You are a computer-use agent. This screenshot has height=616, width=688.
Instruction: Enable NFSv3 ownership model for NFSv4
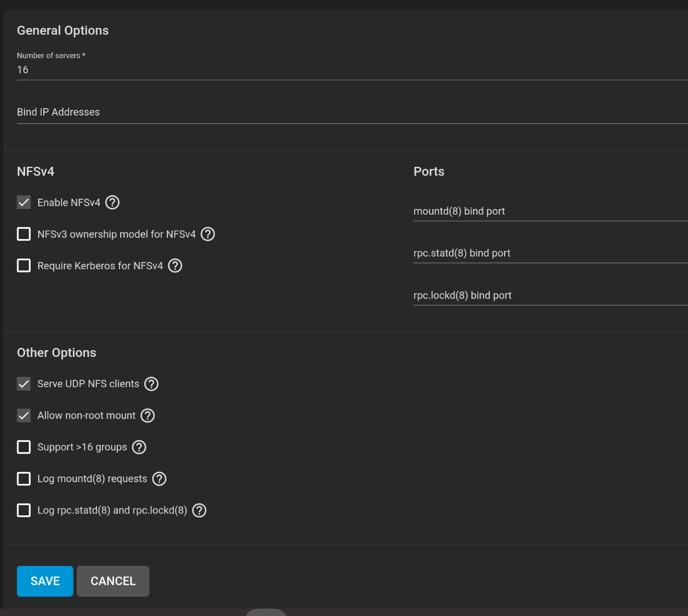coord(24,234)
